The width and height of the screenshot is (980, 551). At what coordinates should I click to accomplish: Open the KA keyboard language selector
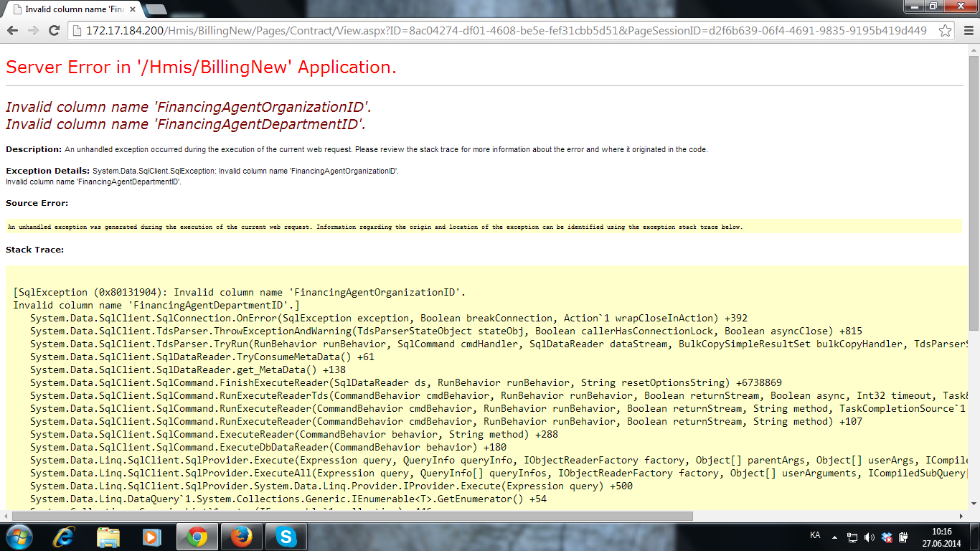[x=815, y=537]
